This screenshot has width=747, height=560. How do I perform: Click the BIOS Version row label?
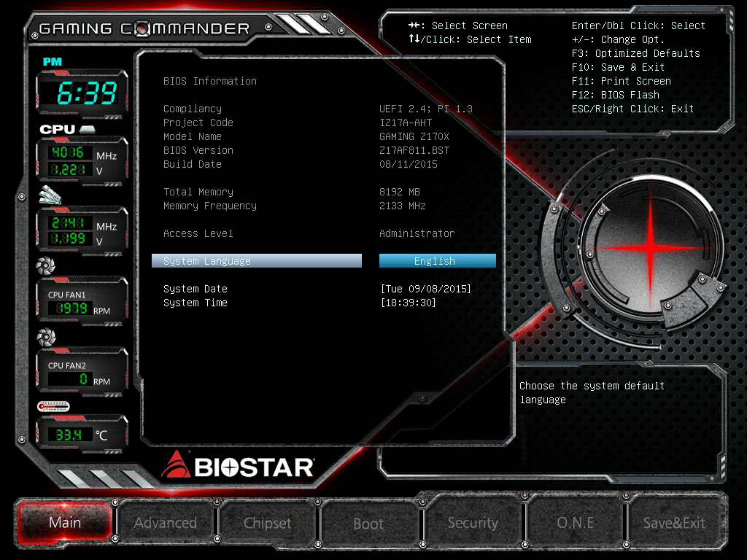pyautogui.click(x=198, y=150)
